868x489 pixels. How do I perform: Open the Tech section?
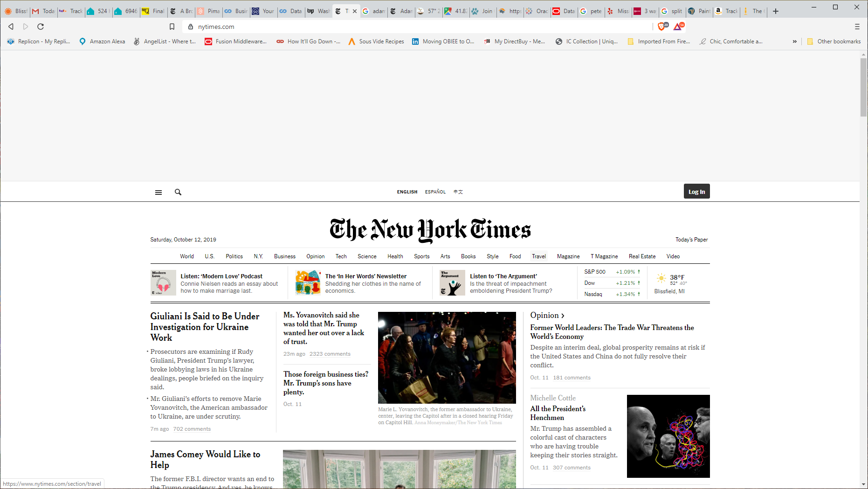pos(341,256)
